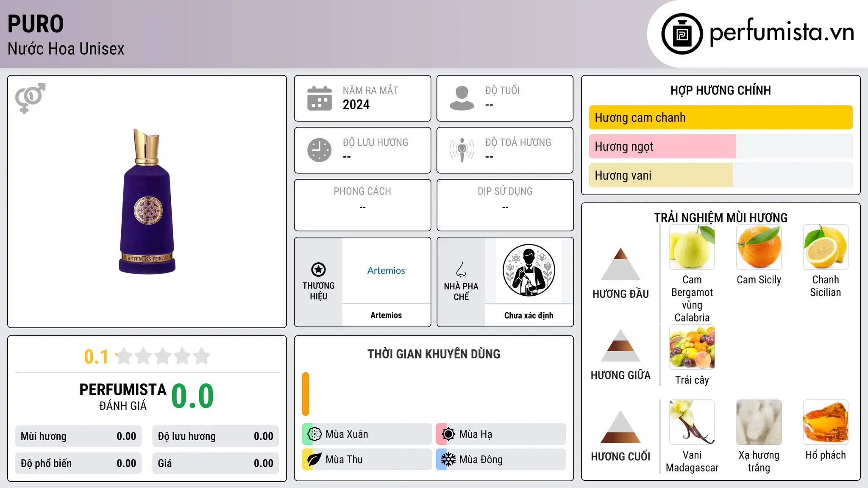868x488 pixels.
Task: Click the perfumista perfume bottle logo icon
Action: (682, 34)
